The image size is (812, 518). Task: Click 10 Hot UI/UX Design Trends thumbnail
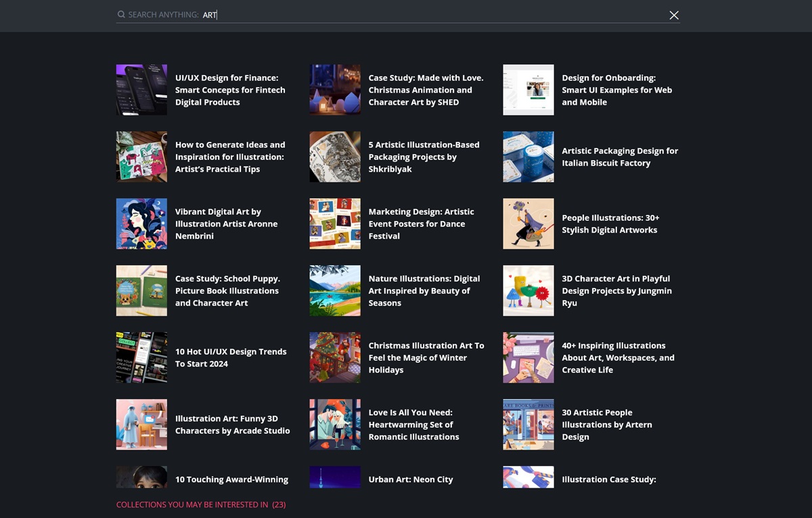pyautogui.click(x=141, y=358)
